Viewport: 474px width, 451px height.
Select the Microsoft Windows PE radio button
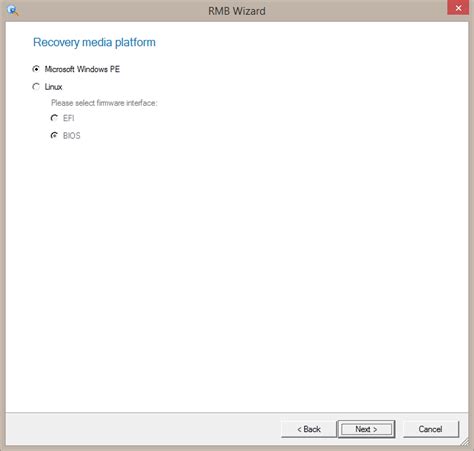(x=36, y=69)
